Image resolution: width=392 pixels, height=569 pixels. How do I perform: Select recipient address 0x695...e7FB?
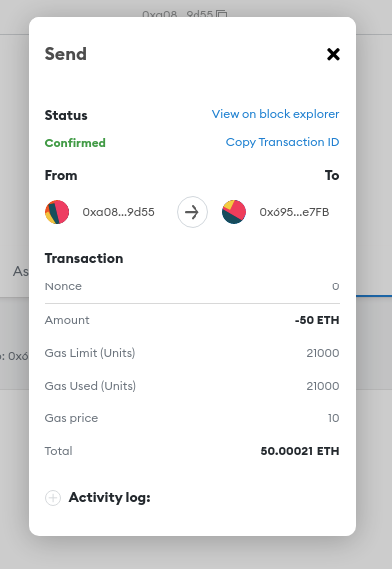click(294, 212)
